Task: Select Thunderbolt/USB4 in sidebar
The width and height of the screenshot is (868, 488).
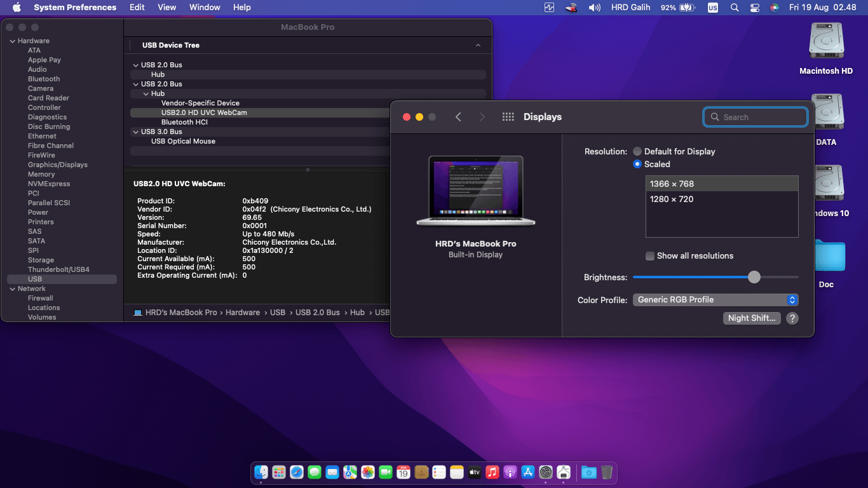Action: coord(58,269)
